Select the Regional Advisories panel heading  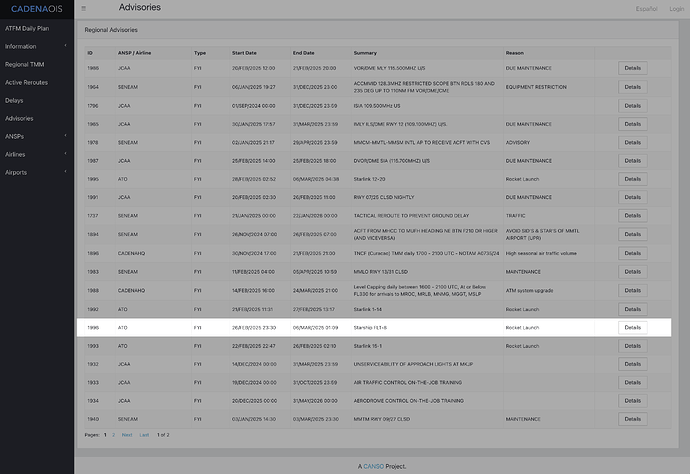coord(111,30)
